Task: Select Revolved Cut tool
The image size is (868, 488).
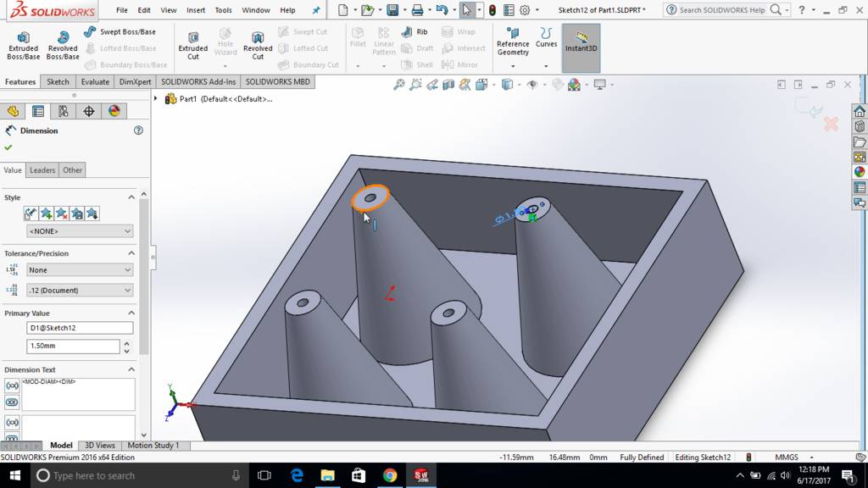Action: coord(258,46)
